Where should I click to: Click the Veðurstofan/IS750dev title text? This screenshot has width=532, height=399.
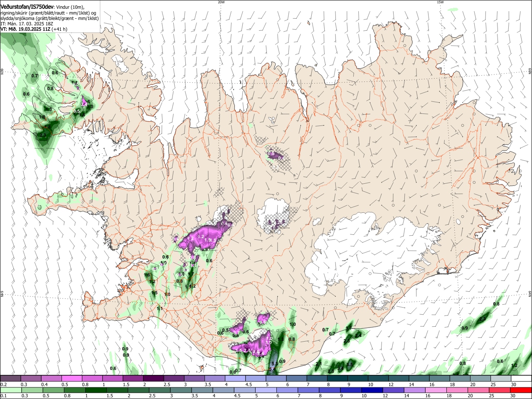[x=27, y=7]
